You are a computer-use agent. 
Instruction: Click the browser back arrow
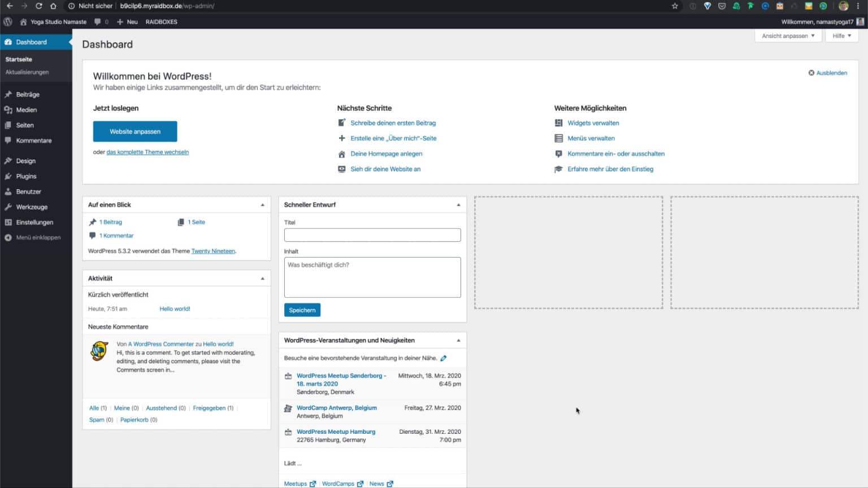click(10, 6)
